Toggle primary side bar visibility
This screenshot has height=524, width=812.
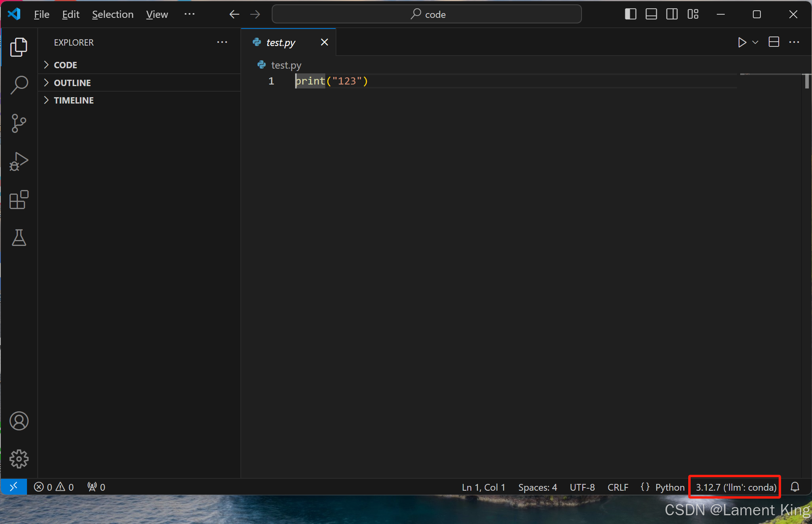pyautogui.click(x=630, y=14)
